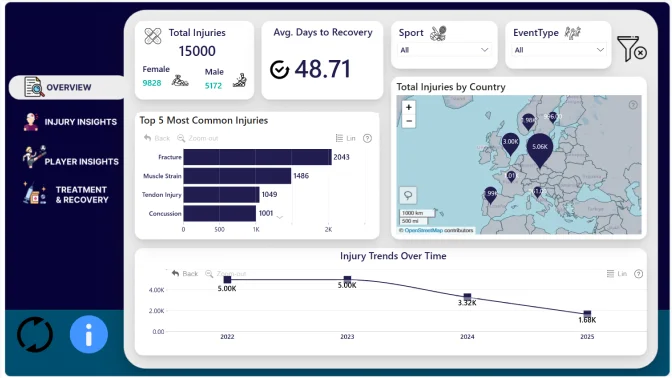The height and width of the screenshot is (378, 672).
Task: Zoom out on the map
Action: (x=409, y=121)
